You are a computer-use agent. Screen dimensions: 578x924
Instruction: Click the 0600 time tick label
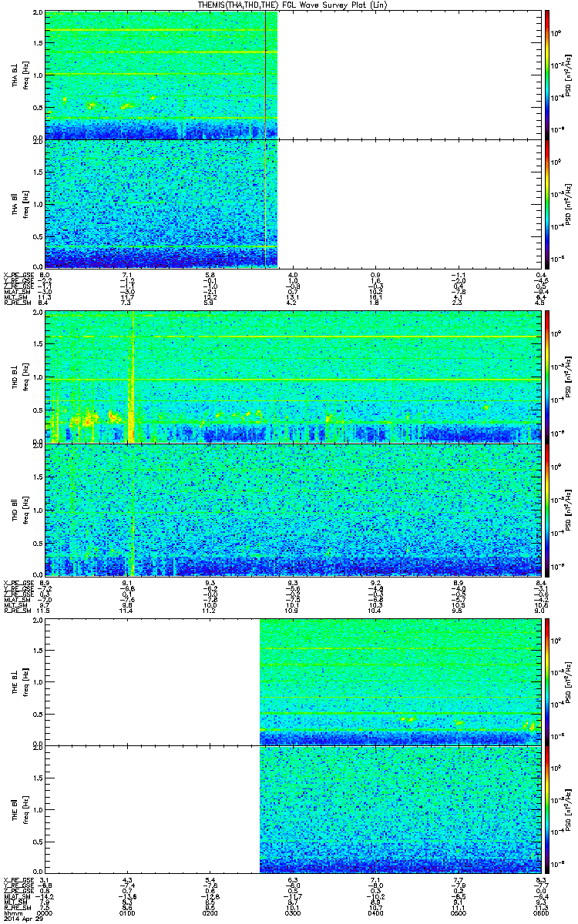[x=539, y=914]
